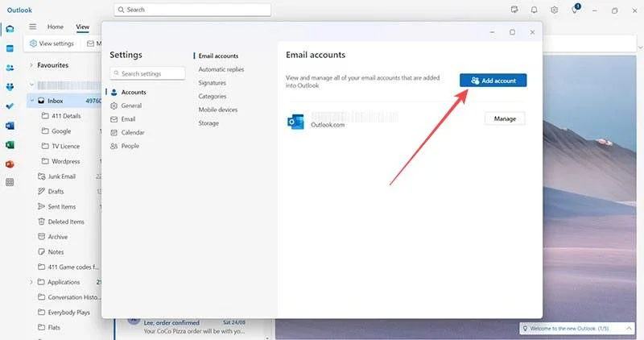Viewport: 644px width, 340px height.
Task: Click the Deleted Items trash icon
Action: [42, 222]
